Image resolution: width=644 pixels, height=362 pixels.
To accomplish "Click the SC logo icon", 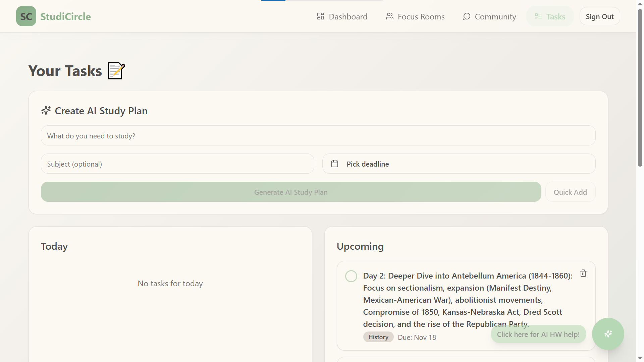I will pyautogui.click(x=26, y=16).
